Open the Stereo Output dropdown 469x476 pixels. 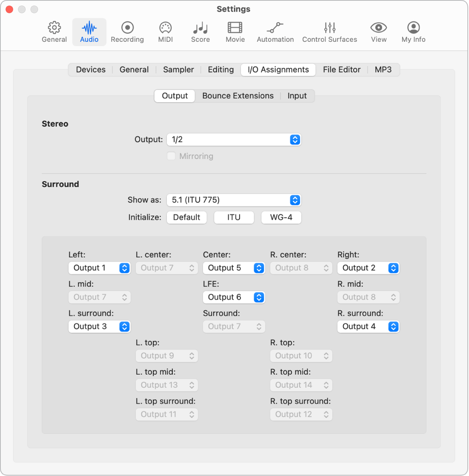[234, 139]
